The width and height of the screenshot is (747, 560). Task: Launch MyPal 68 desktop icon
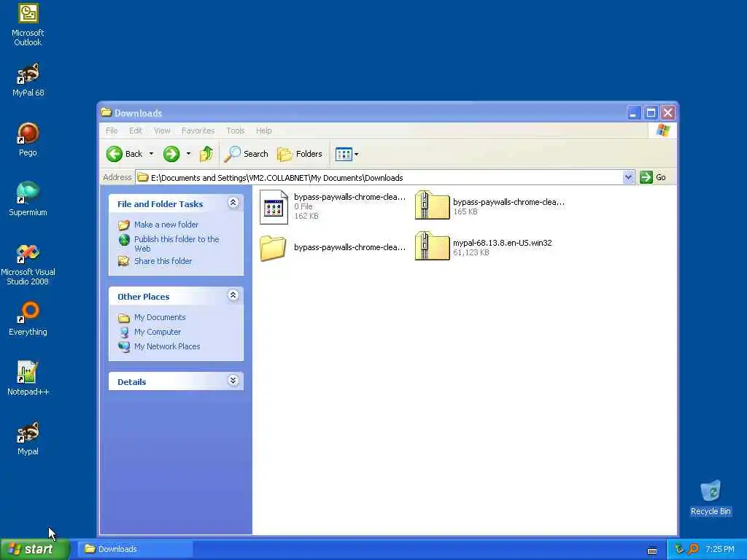click(28, 79)
